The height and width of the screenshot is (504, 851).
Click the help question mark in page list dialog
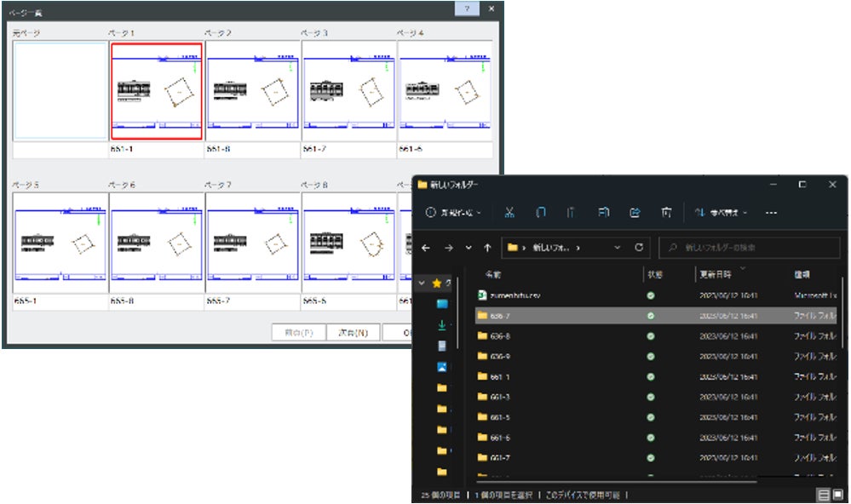pyautogui.click(x=467, y=9)
